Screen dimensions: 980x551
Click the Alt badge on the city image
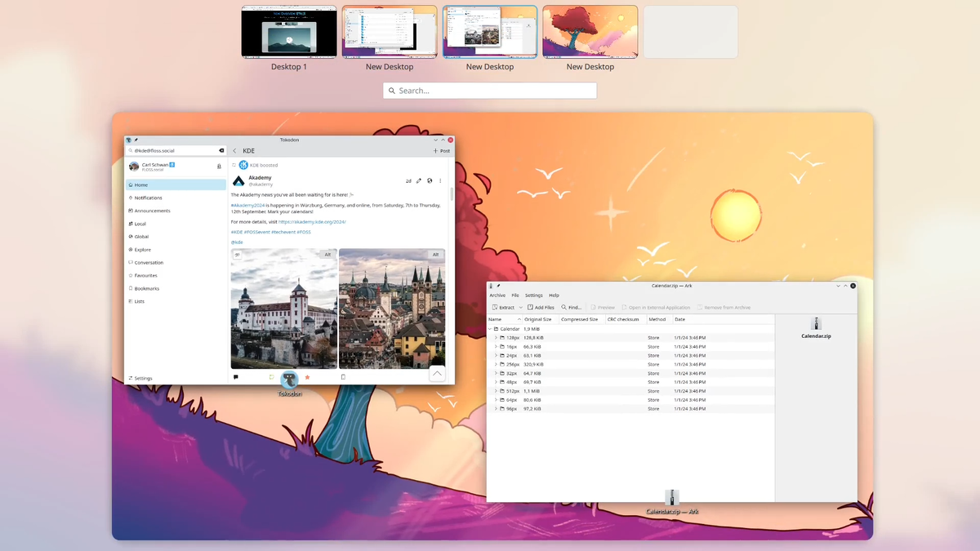(x=435, y=255)
